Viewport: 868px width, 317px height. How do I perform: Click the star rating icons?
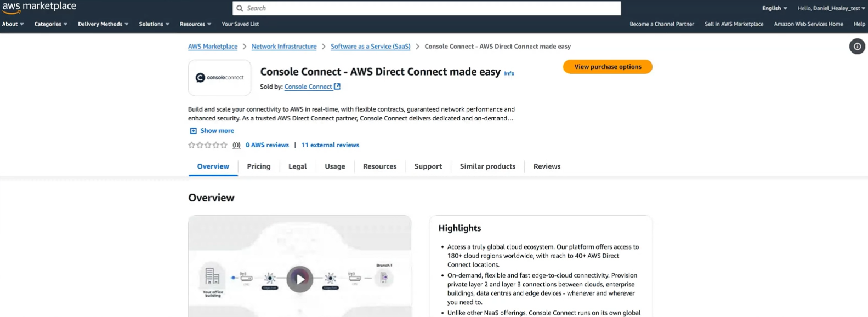tap(208, 145)
